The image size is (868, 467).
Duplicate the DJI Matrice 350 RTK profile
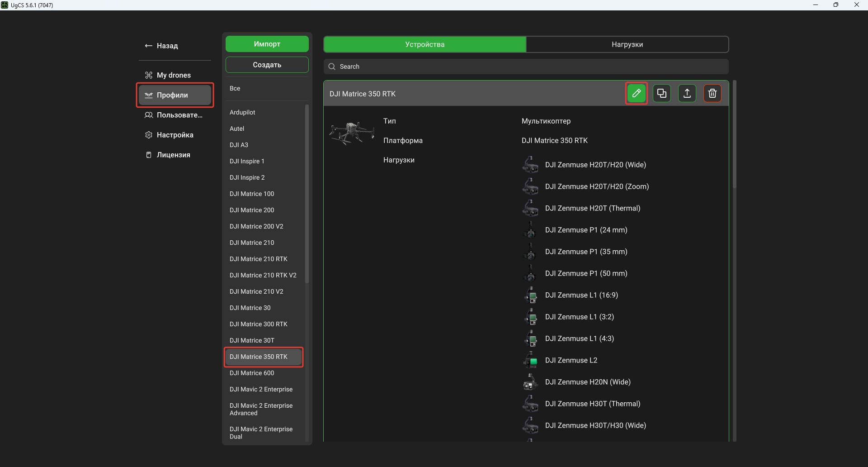(x=662, y=94)
